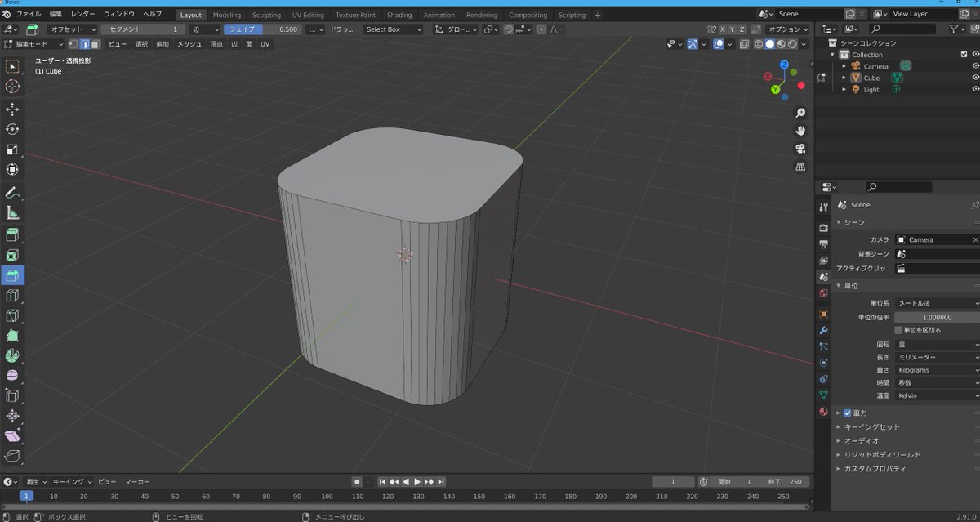Open the Modifier wrench properties tab
The width and height of the screenshot is (980, 522).
(823, 330)
